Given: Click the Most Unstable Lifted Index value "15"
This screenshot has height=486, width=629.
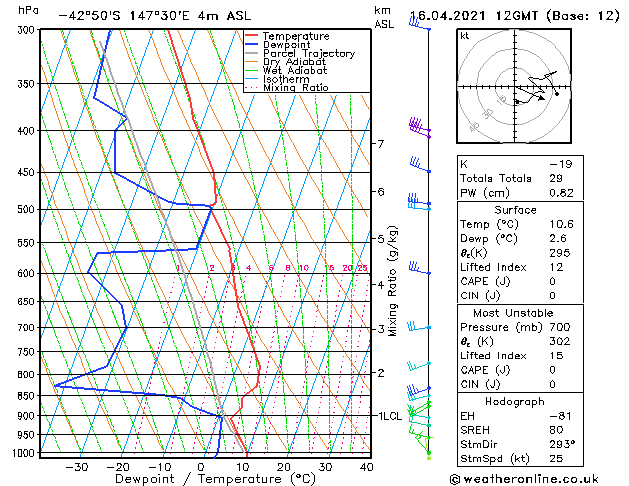Looking at the screenshot, I should click(556, 356).
